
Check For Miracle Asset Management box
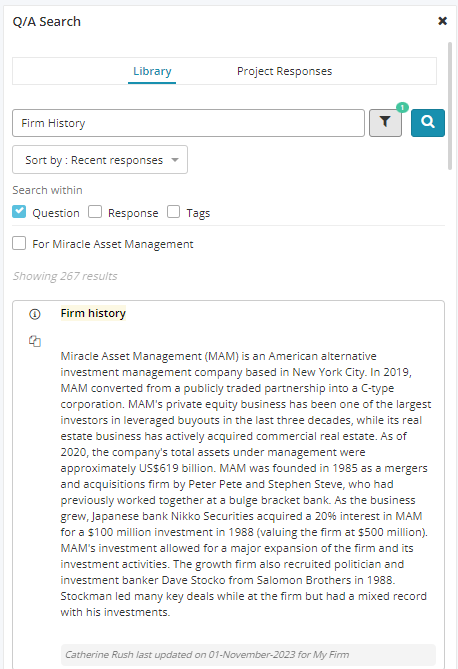[19, 243]
